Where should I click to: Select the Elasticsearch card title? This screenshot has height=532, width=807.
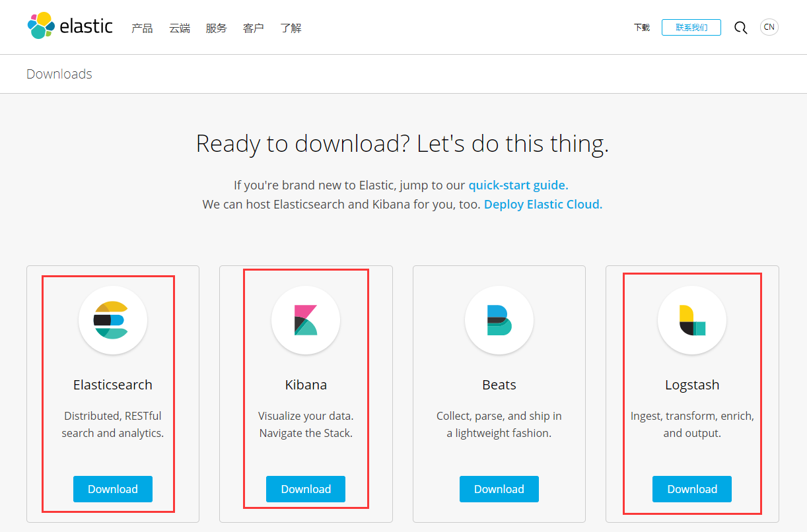[x=113, y=385]
